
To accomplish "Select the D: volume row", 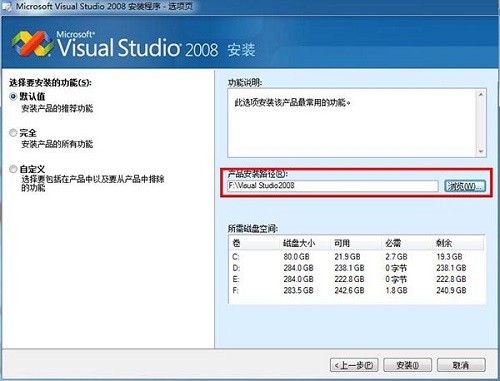I will [x=356, y=268].
